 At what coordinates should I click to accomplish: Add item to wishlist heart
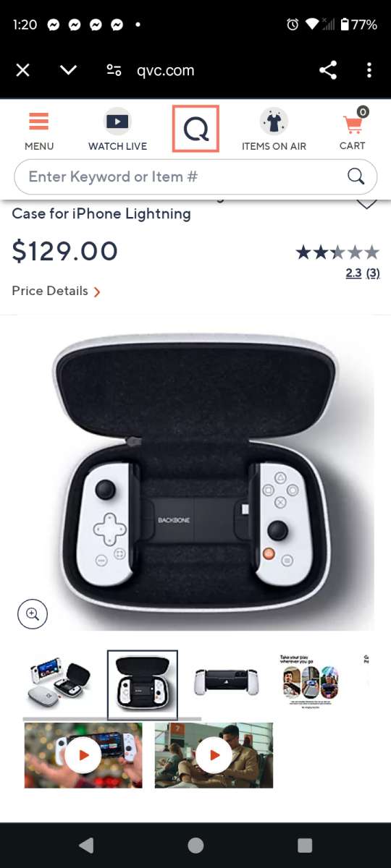(367, 203)
